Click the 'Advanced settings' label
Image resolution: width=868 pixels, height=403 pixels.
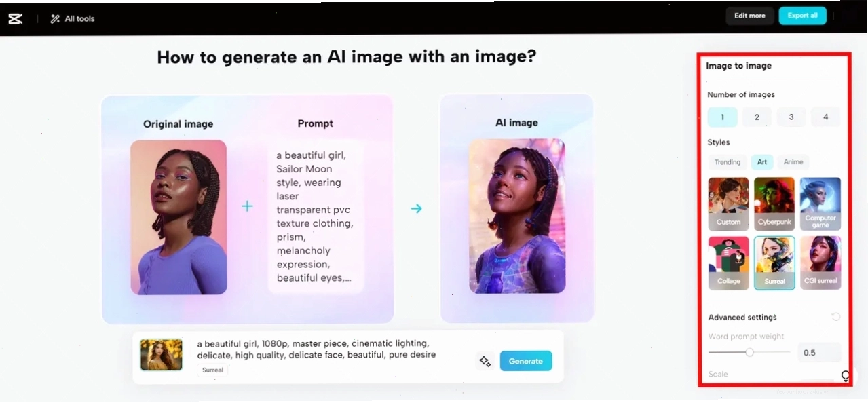click(x=742, y=317)
